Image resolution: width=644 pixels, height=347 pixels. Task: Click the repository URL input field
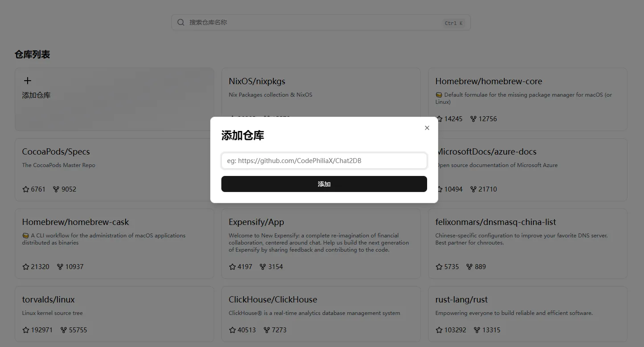coord(324,161)
